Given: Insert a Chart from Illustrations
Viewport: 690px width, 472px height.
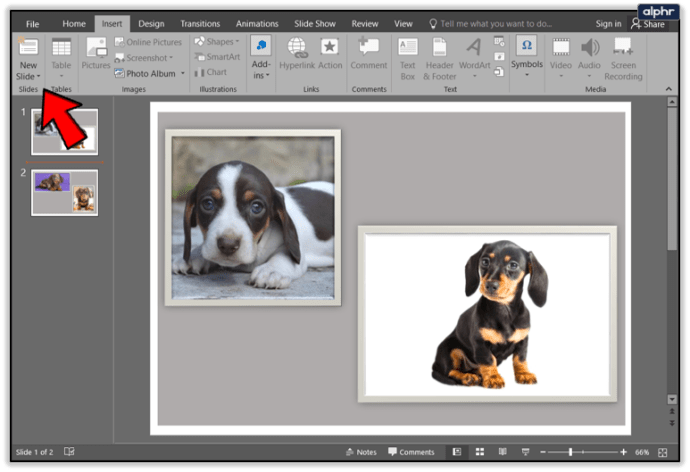Looking at the screenshot, I should coord(211,72).
